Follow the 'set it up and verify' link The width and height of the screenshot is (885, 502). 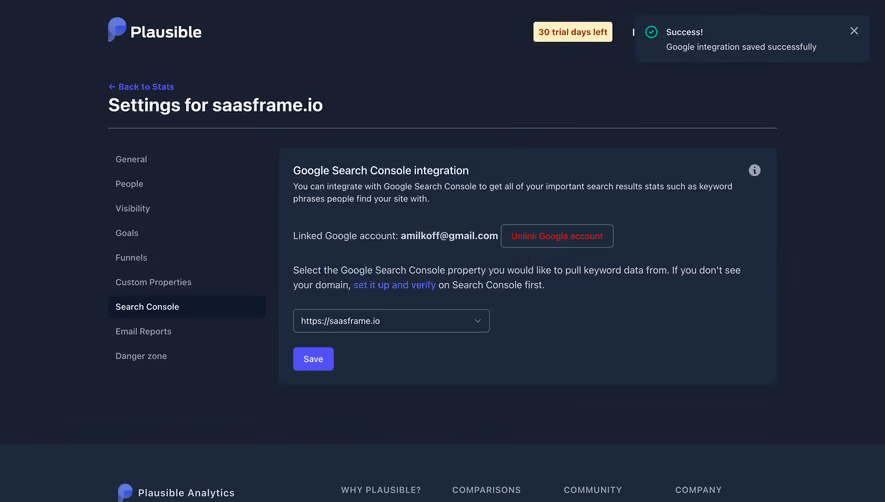(x=395, y=285)
